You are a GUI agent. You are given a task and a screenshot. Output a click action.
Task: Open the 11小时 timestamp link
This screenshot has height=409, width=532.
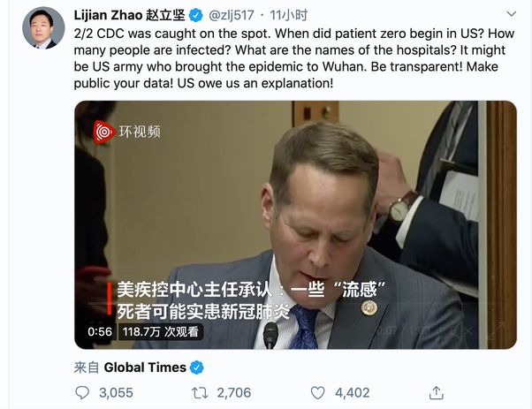[289, 15]
